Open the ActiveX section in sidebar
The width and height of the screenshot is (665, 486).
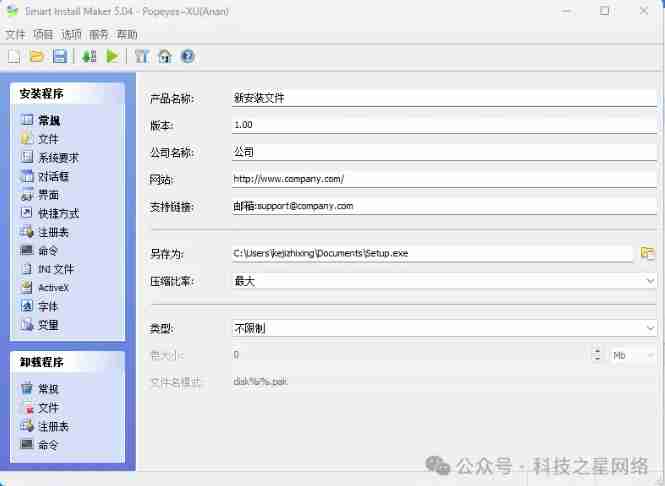pos(53,288)
